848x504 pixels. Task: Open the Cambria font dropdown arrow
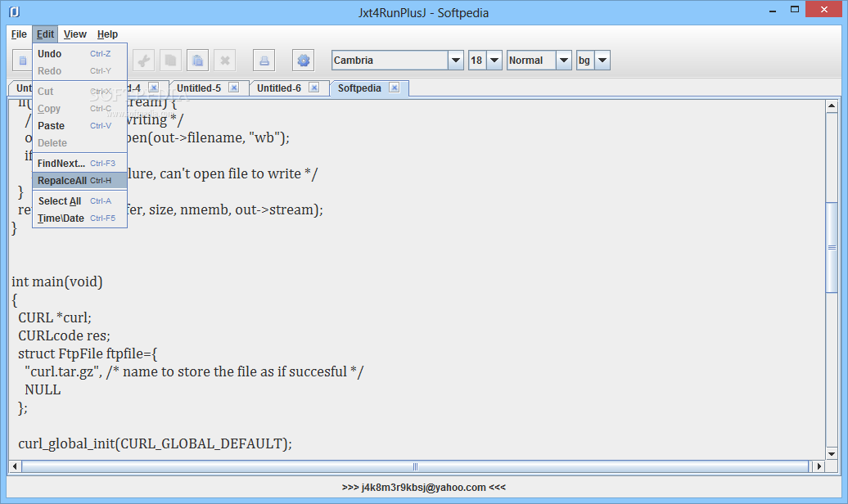456,60
